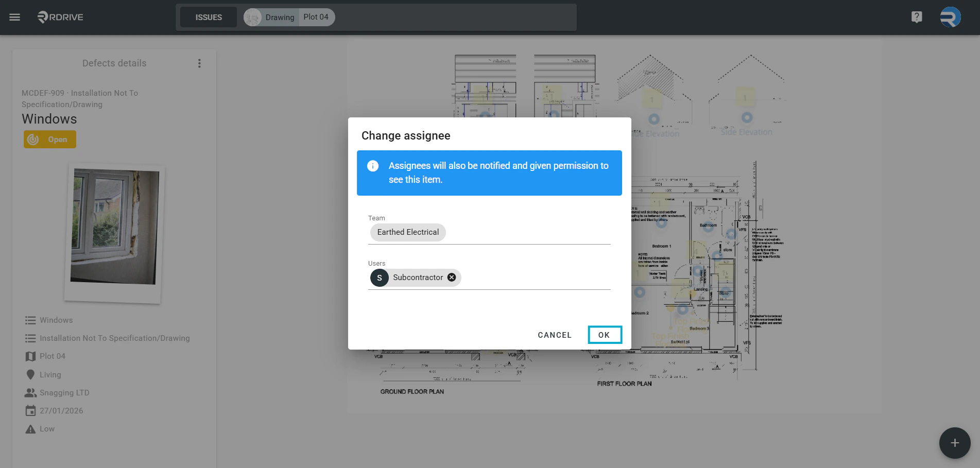This screenshot has width=980, height=468.
Task: Toggle the Open status badge
Action: [49, 139]
